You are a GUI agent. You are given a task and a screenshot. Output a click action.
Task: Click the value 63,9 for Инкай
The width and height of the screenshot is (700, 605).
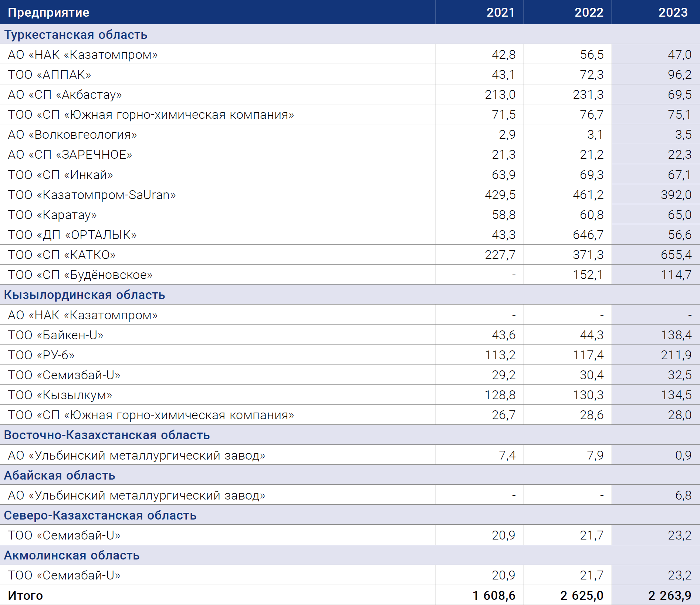click(504, 175)
